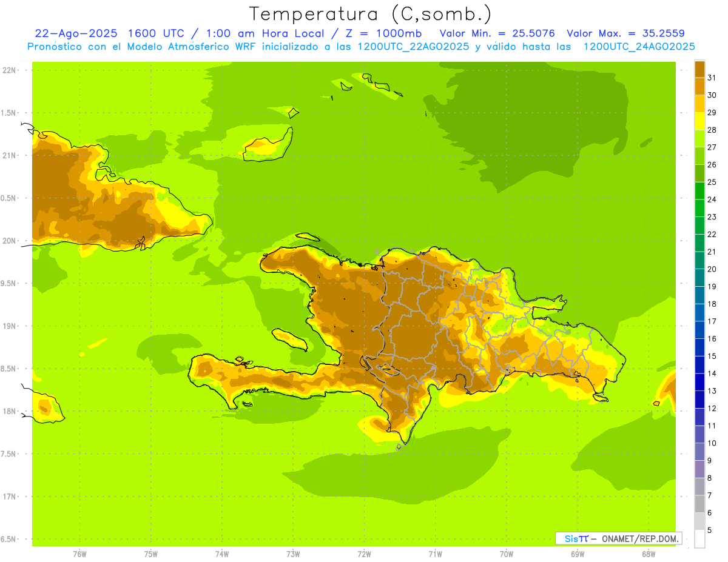Click the '1600 UTC' time value
Image resolution: width=728 pixels, height=562 pixels.
(155, 33)
